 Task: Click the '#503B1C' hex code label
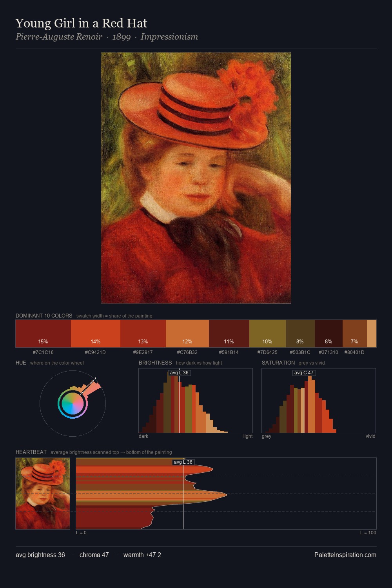tap(300, 352)
